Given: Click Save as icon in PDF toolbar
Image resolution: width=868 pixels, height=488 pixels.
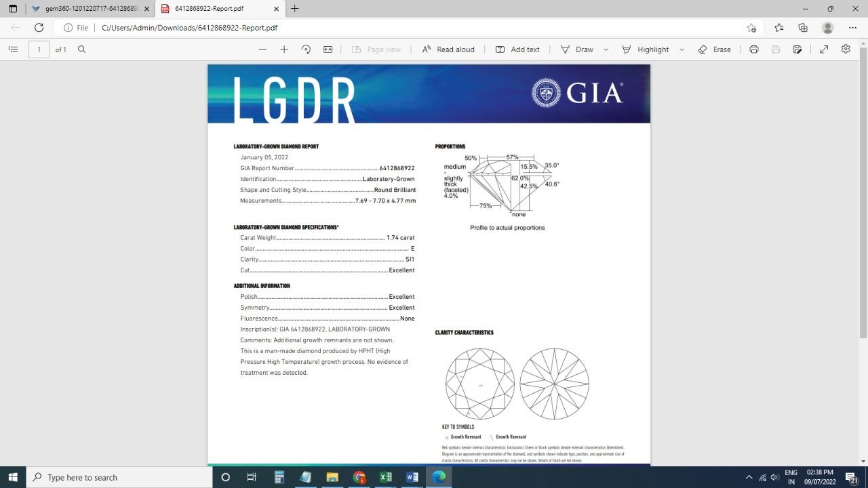Looking at the screenshot, I should point(797,49).
